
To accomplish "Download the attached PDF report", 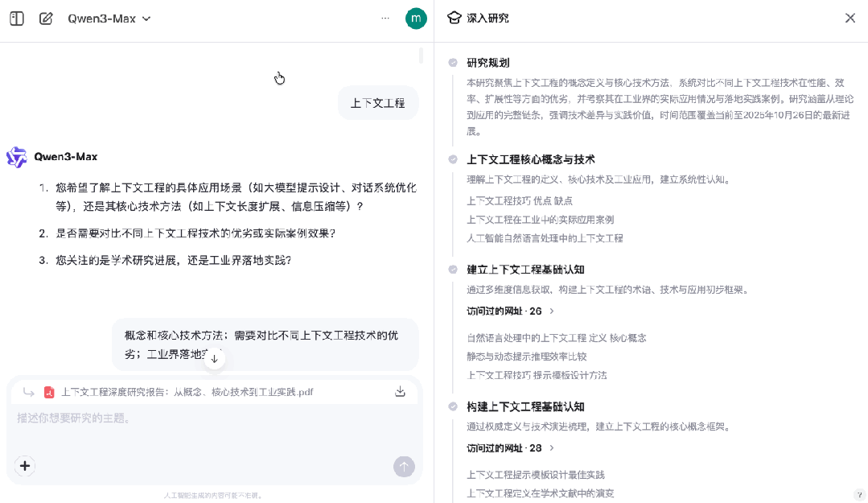I will 400,392.
